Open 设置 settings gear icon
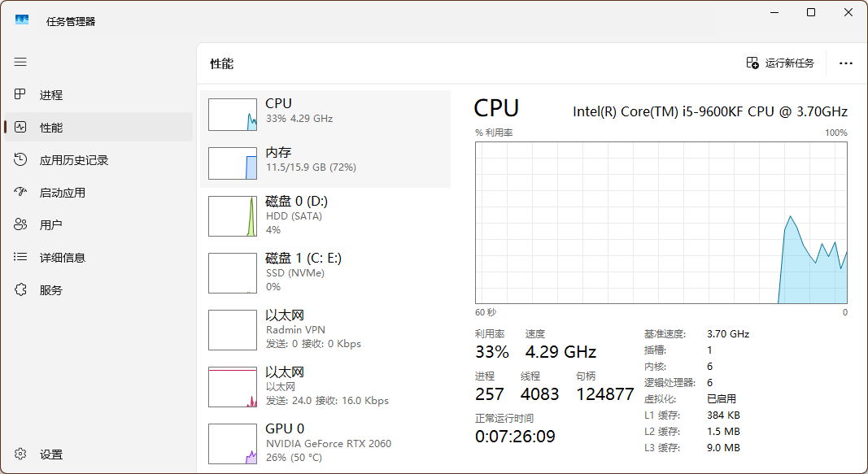Image resolution: width=868 pixels, height=474 pixels. tap(21, 454)
